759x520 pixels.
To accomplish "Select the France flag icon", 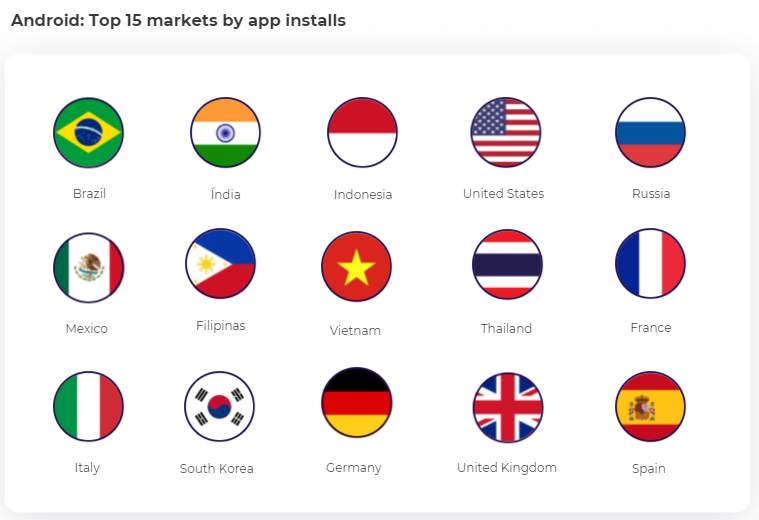I will tap(650, 264).
